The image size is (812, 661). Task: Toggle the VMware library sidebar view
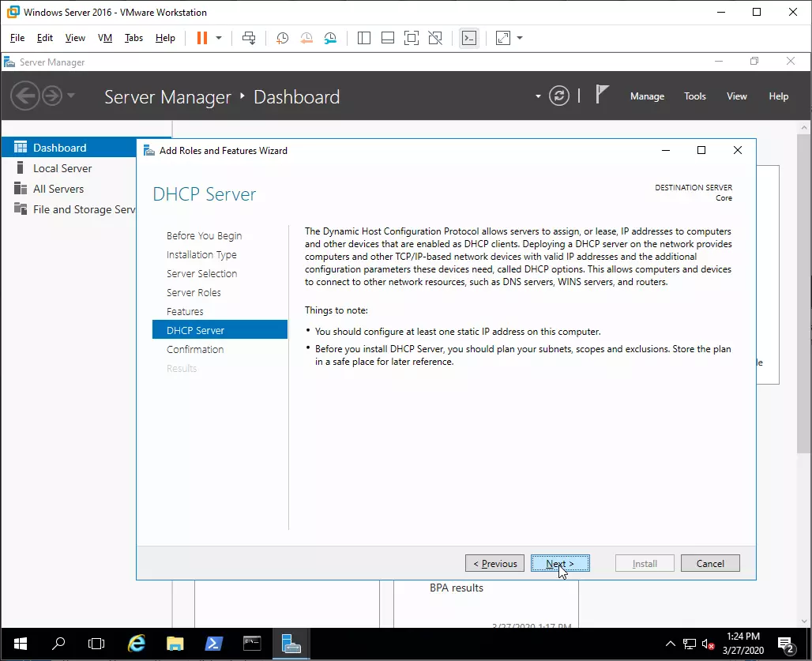(x=364, y=38)
